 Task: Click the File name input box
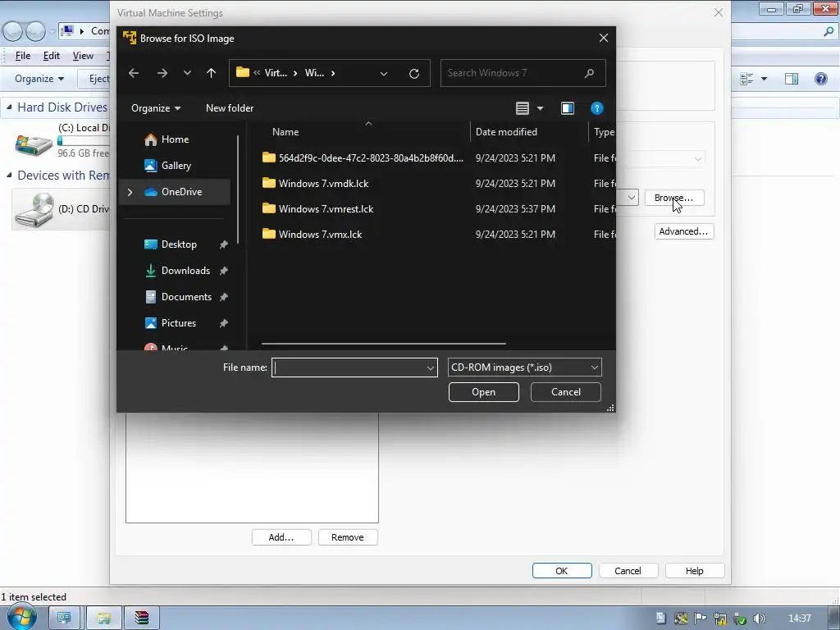[348, 367]
